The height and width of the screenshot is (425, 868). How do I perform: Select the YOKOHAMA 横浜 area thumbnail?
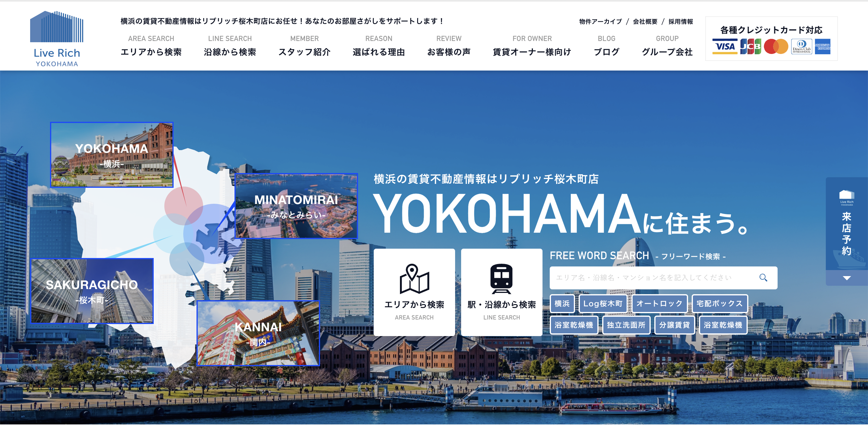point(112,155)
